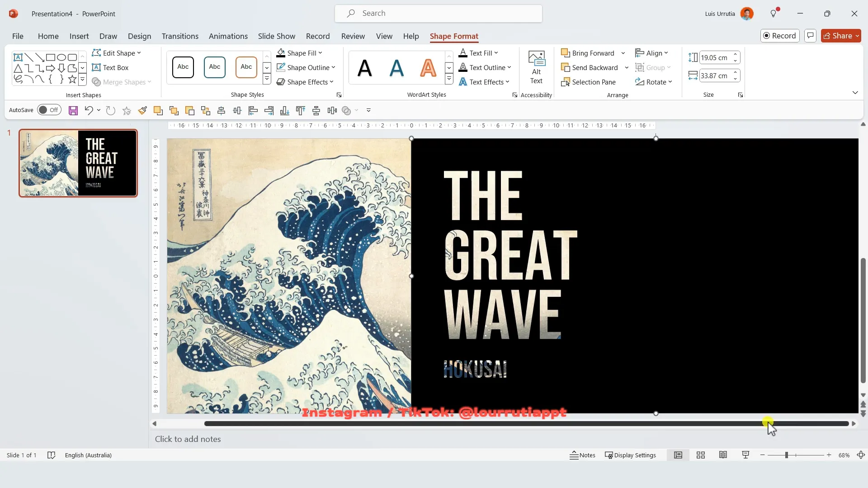
Task: Toggle AutoSave switch
Action: tap(49, 110)
